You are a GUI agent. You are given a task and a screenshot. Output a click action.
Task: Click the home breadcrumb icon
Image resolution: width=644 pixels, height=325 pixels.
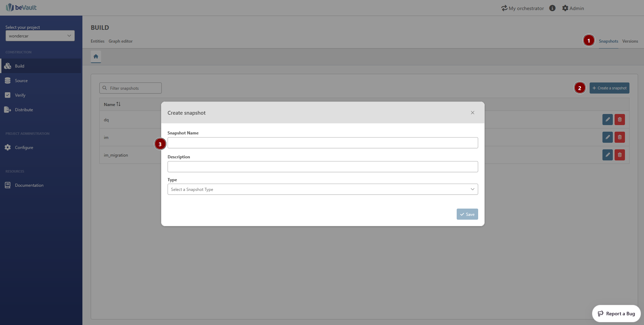point(96,56)
